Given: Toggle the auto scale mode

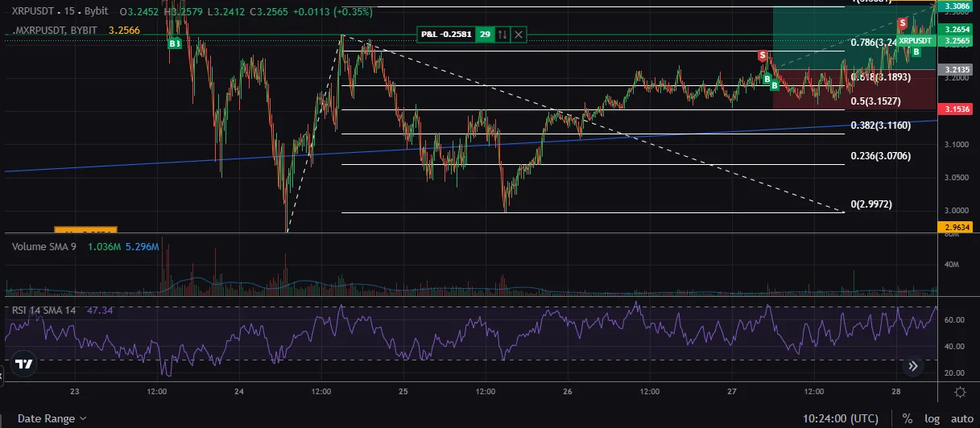Looking at the screenshot, I should tap(961, 418).
